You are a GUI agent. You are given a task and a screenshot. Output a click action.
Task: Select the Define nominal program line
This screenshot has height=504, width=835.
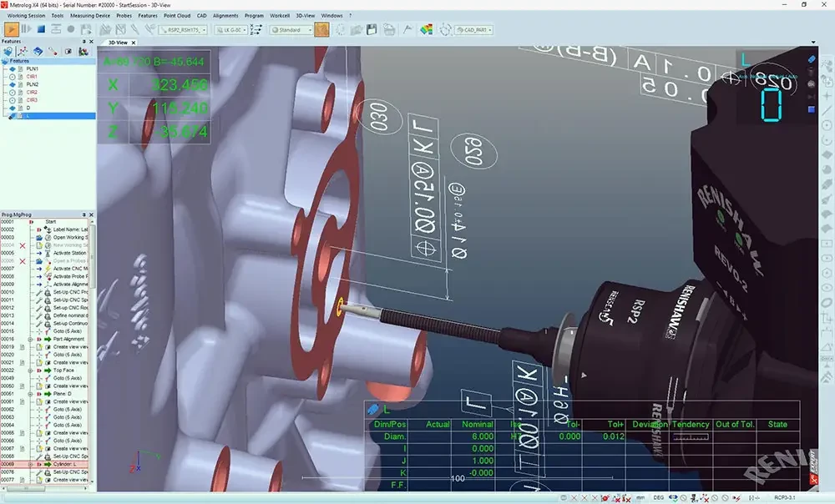tap(70, 315)
